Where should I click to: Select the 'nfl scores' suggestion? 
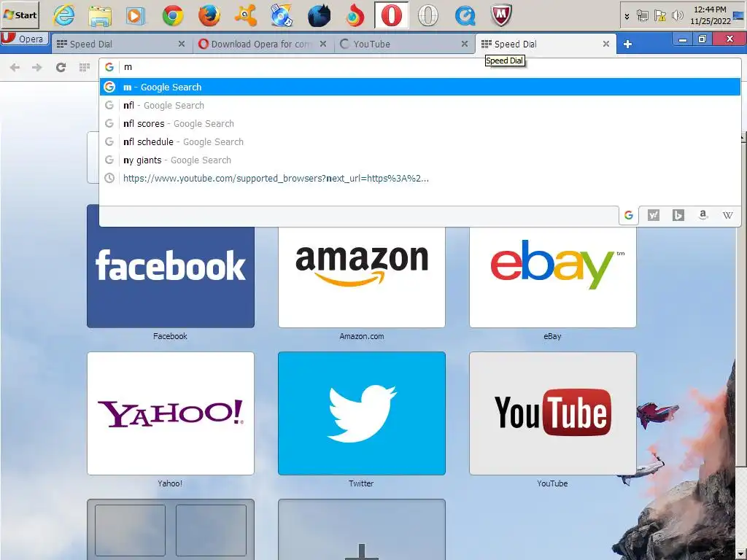pos(420,124)
